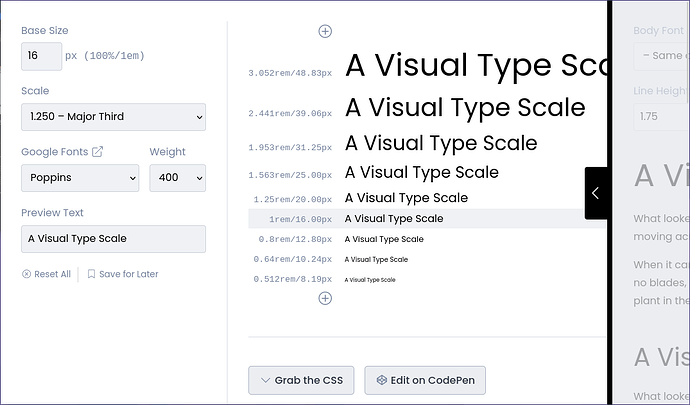Click the Line Height field showing 1.75
Image resolution: width=690 pixels, height=405 pixels.
click(x=660, y=117)
